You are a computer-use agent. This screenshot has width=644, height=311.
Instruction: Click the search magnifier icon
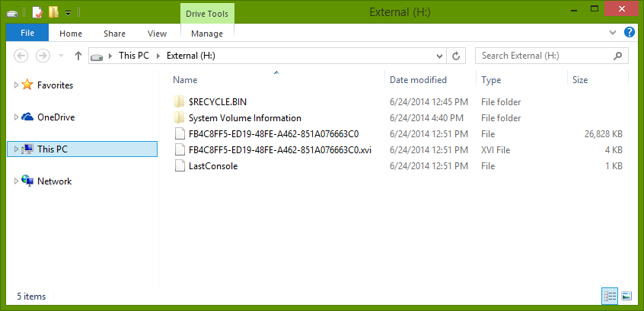pos(617,56)
